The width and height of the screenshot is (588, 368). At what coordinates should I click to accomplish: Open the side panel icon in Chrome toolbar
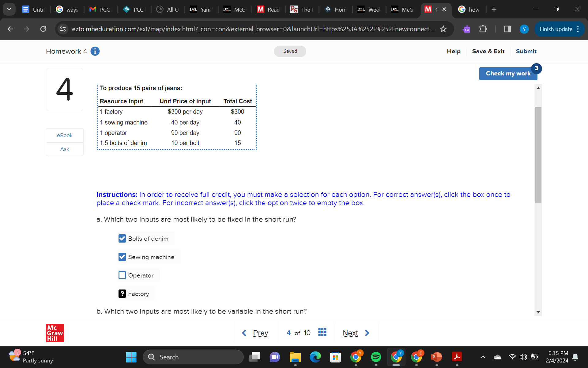[507, 29]
